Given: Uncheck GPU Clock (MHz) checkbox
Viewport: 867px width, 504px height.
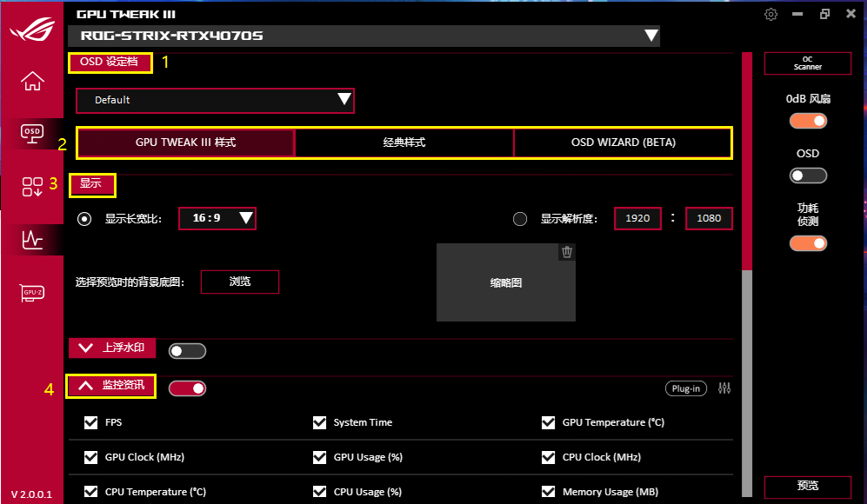Looking at the screenshot, I should [x=90, y=458].
